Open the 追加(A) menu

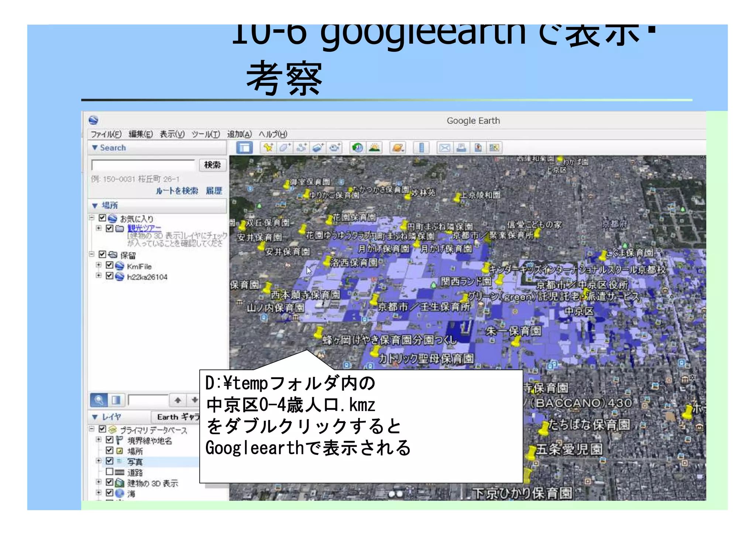(239, 134)
